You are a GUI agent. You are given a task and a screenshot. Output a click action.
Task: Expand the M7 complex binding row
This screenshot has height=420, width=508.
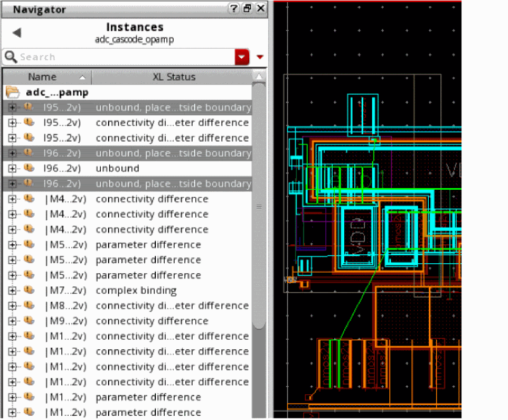click(x=12, y=290)
